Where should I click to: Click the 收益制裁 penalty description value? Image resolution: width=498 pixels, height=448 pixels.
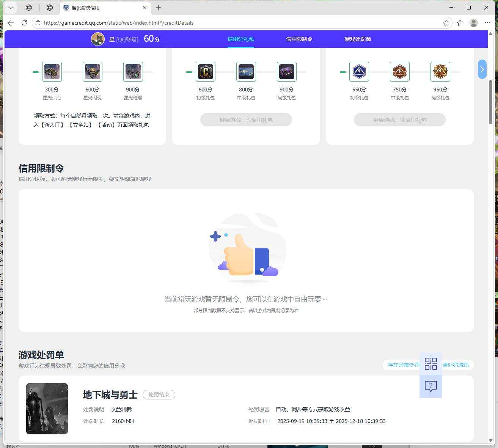pos(121,409)
